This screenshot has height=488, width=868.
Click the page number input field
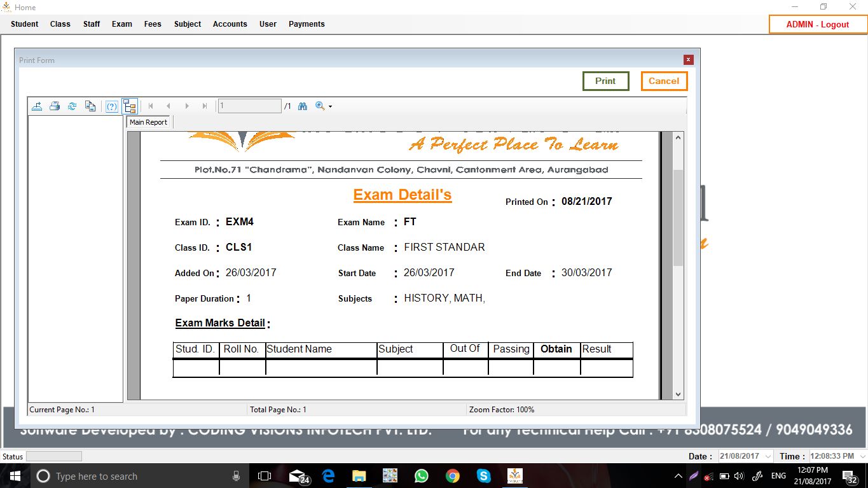249,106
